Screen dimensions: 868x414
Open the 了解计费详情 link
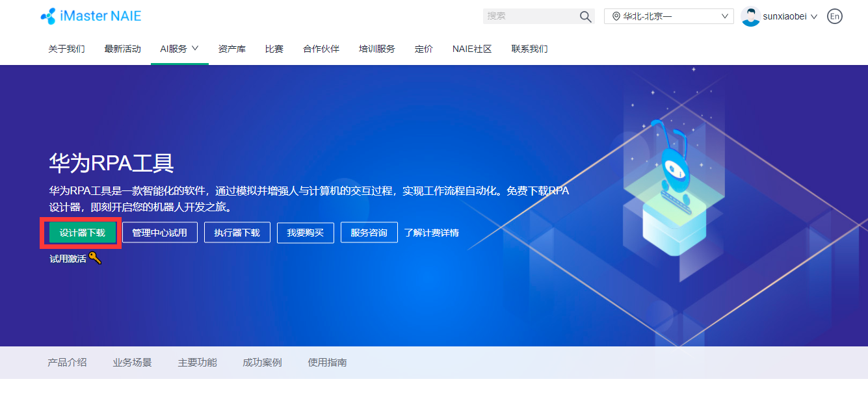431,233
